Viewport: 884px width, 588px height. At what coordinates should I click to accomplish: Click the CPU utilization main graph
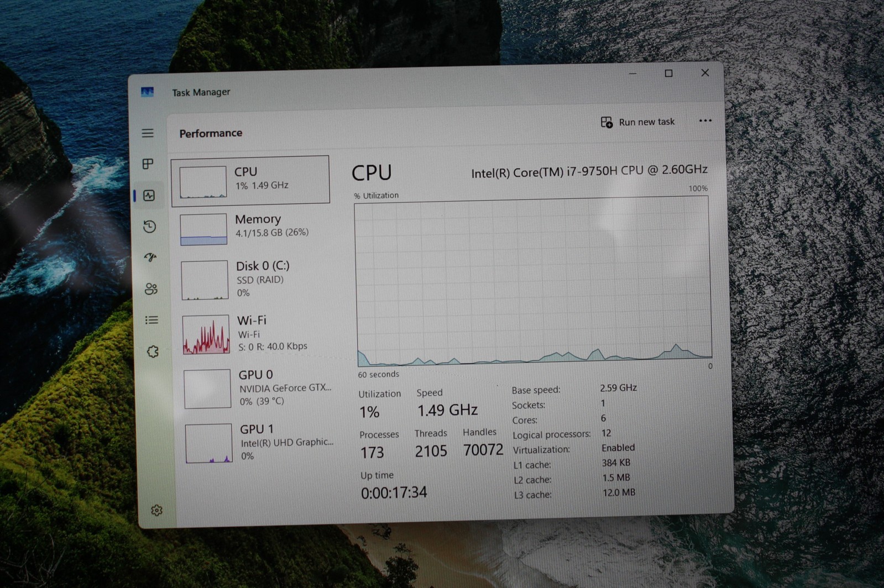(x=533, y=281)
